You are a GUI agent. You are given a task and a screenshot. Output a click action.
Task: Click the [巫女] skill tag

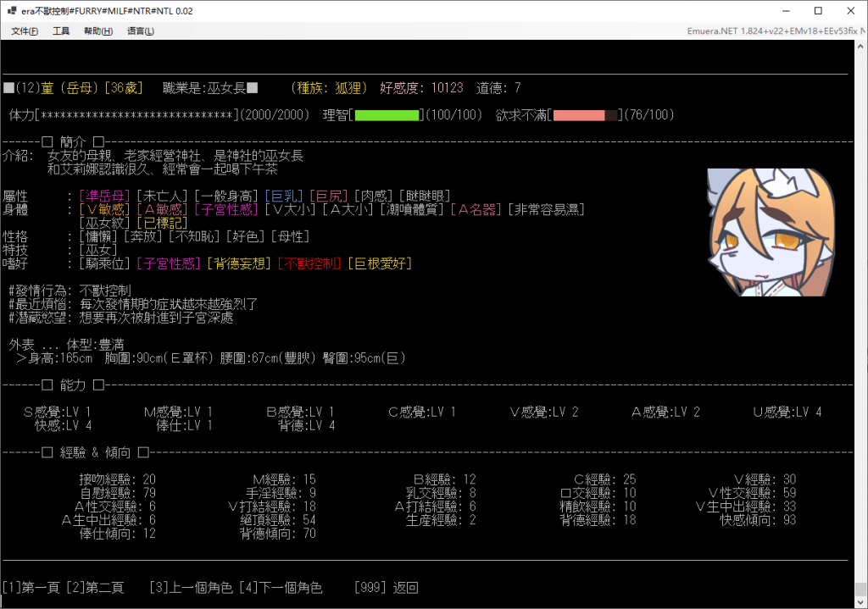point(98,250)
